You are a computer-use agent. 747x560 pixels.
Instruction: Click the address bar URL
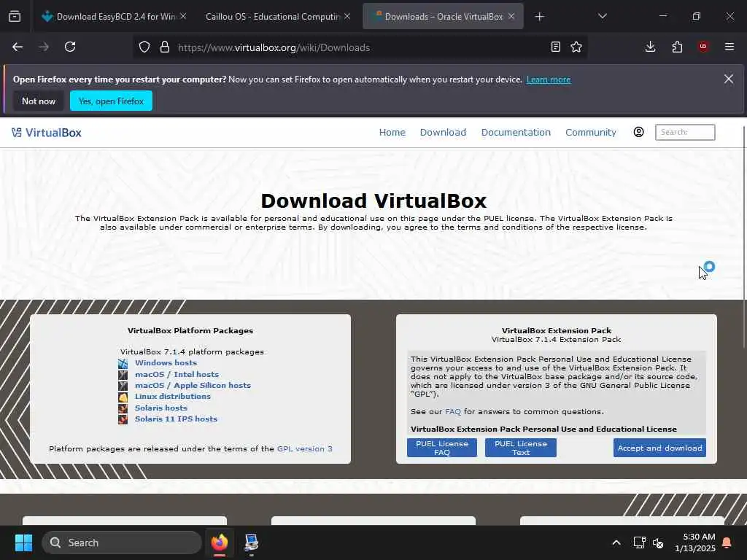pos(274,47)
